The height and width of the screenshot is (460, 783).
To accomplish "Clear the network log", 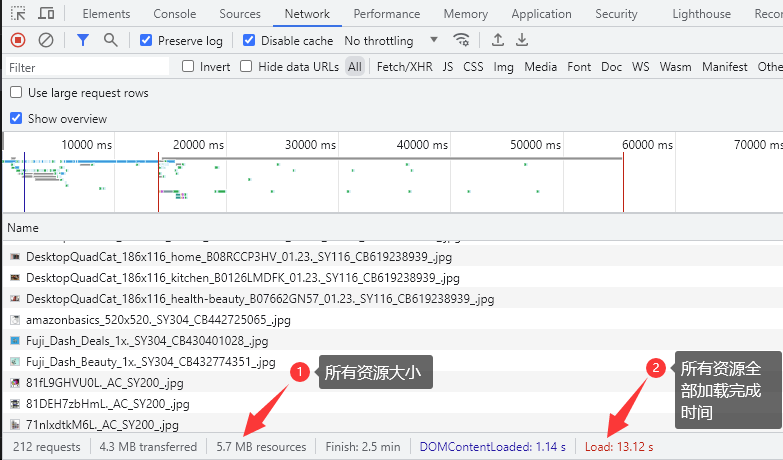I will tap(46, 40).
